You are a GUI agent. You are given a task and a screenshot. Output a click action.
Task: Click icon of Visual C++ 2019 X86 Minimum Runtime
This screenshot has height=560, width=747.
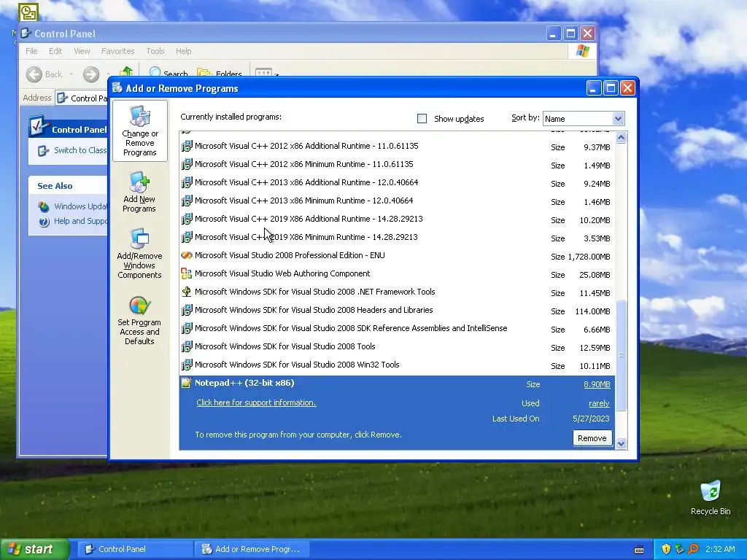(186, 237)
